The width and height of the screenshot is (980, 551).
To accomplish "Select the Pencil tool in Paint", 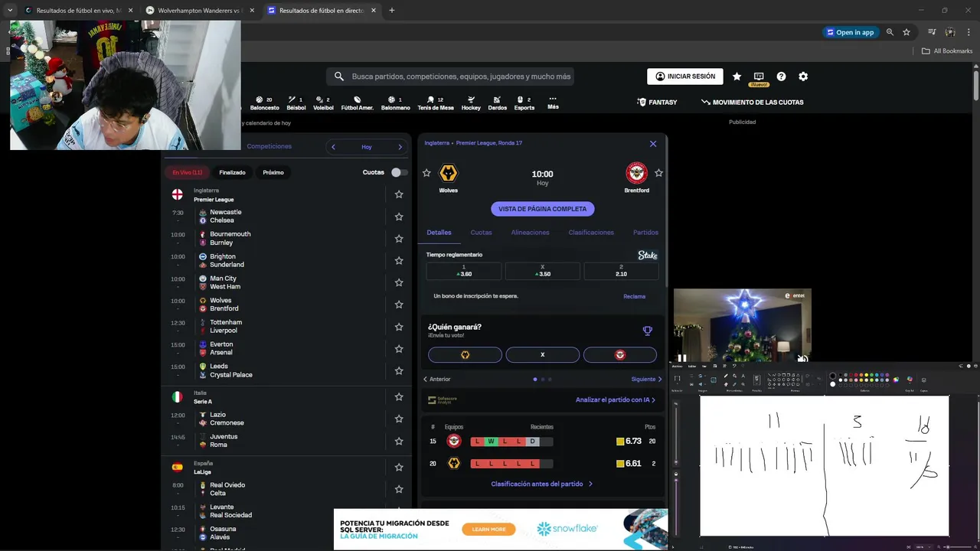I will [726, 376].
